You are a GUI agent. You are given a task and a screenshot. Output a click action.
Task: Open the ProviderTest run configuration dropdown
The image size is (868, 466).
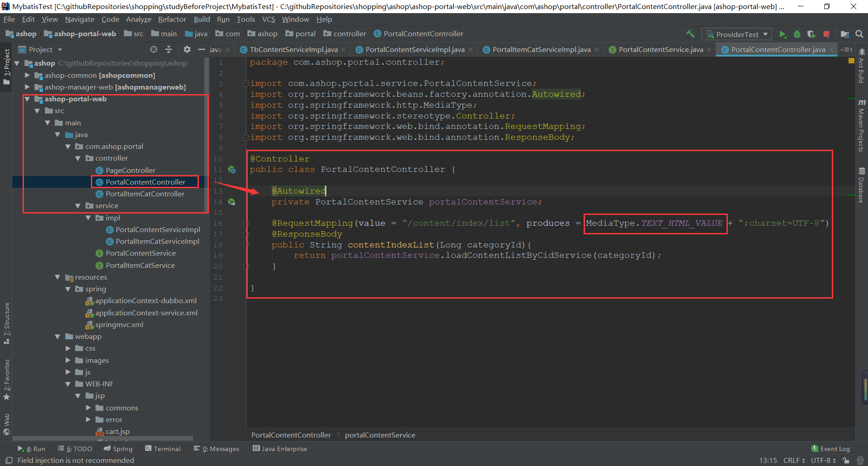(x=737, y=34)
